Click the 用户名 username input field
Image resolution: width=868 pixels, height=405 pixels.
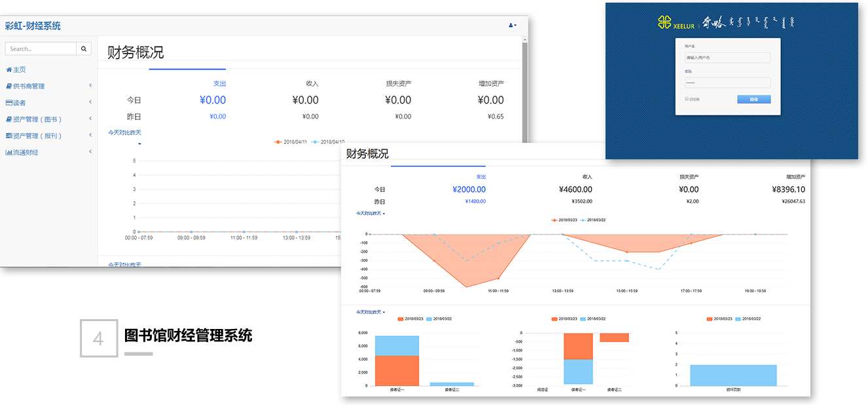[x=727, y=58]
